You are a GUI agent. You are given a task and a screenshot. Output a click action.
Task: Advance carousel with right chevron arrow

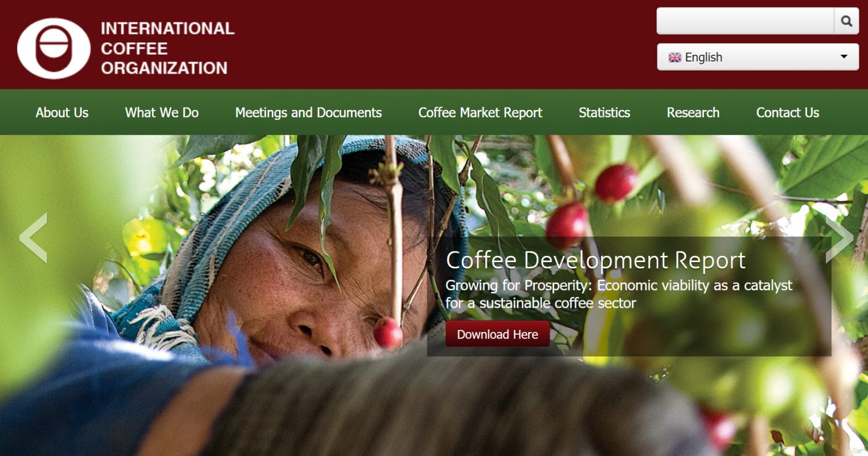coord(840,238)
